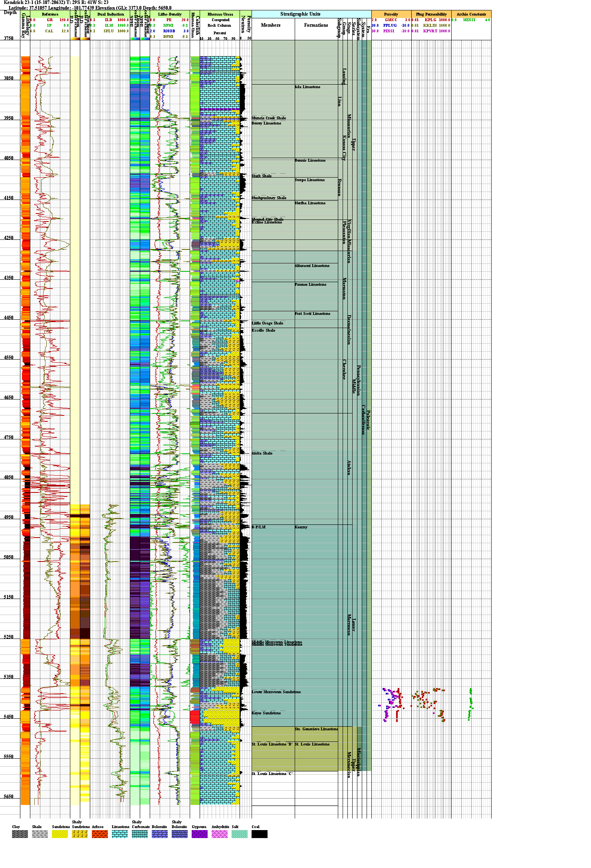
Task: Click the KKLIN permeability label
Action: (x=430, y=26)
